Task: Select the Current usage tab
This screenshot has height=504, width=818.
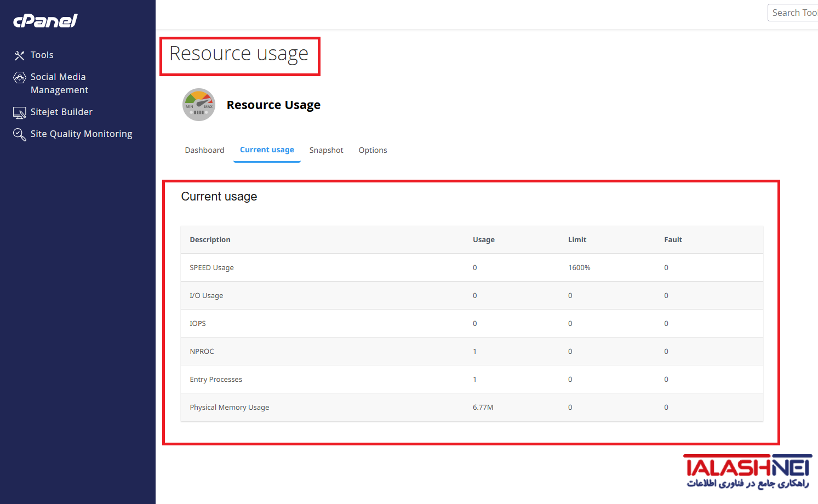Action: [267, 150]
